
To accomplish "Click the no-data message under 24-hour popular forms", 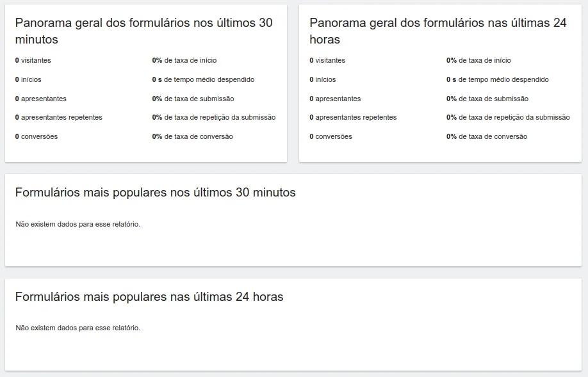I will pos(78,328).
